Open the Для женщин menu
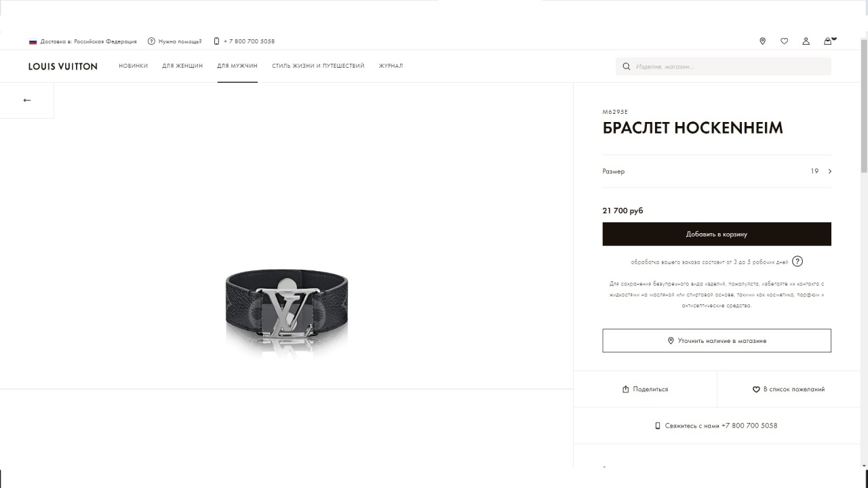Screen dimensions: 868x488 (x=182, y=66)
